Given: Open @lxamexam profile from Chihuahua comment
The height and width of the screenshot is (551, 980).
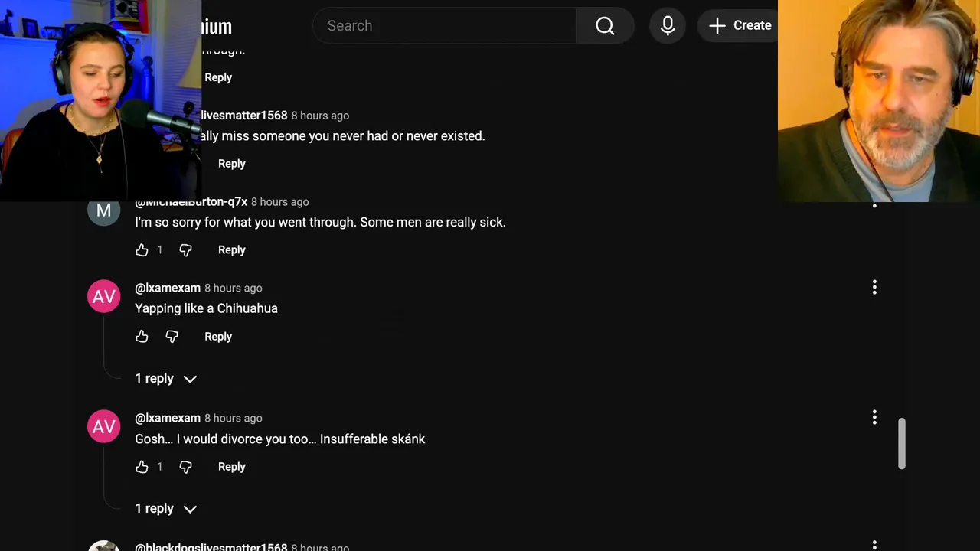Looking at the screenshot, I should (168, 289).
